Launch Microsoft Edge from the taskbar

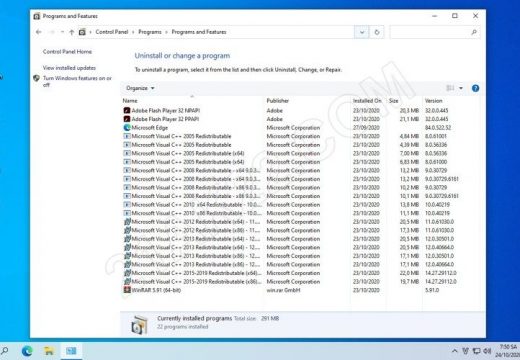pos(27,351)
